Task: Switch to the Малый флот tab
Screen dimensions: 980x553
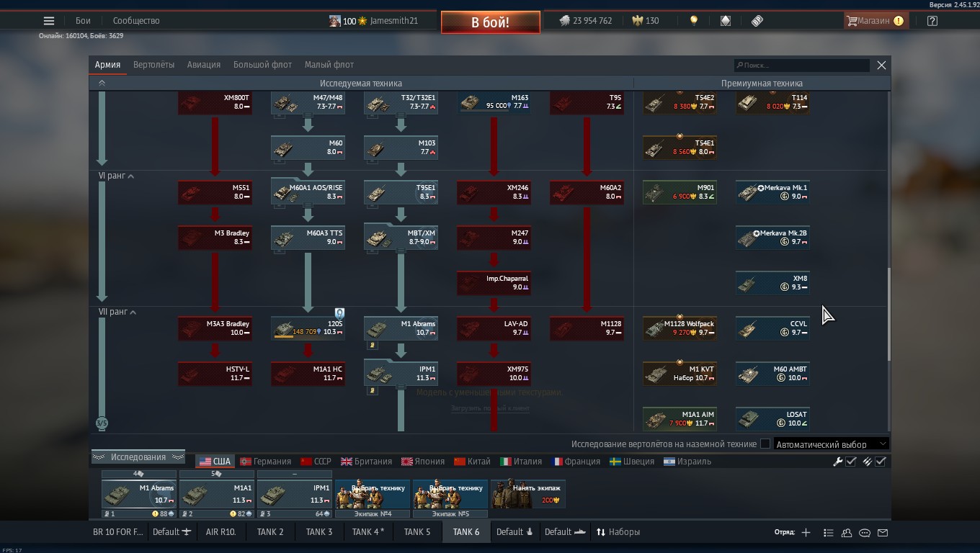Action: click(x=329, y=65)
